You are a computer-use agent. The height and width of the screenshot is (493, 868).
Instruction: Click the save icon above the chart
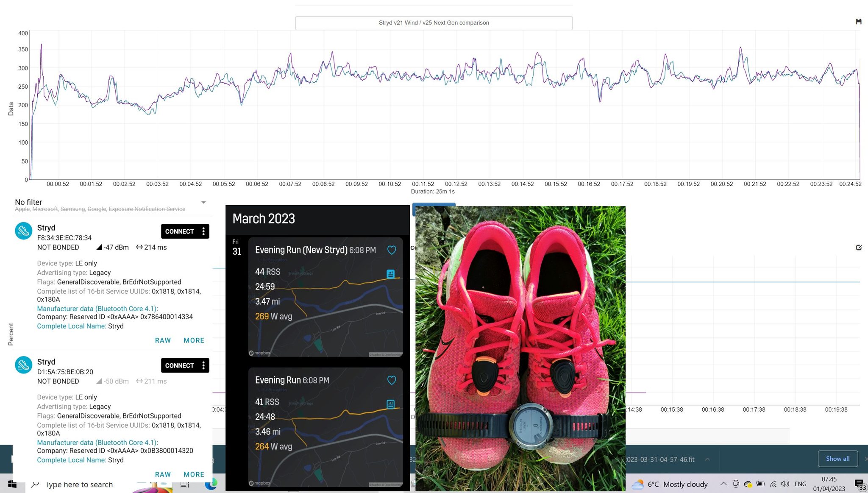859,22
